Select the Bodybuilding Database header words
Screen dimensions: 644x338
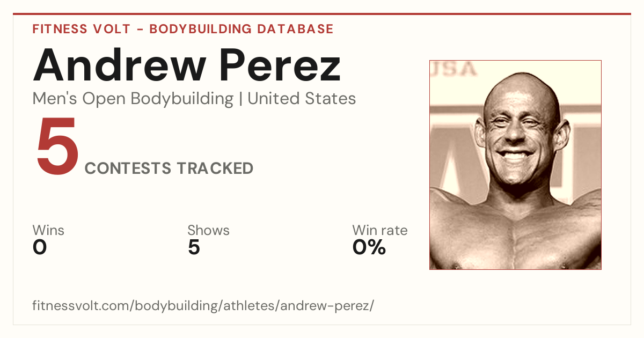[241, 29]
